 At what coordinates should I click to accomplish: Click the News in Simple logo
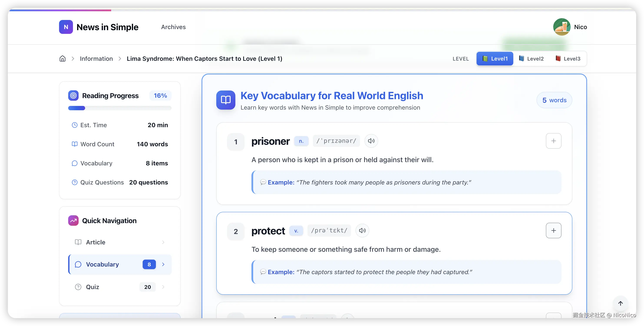[66, 27]
